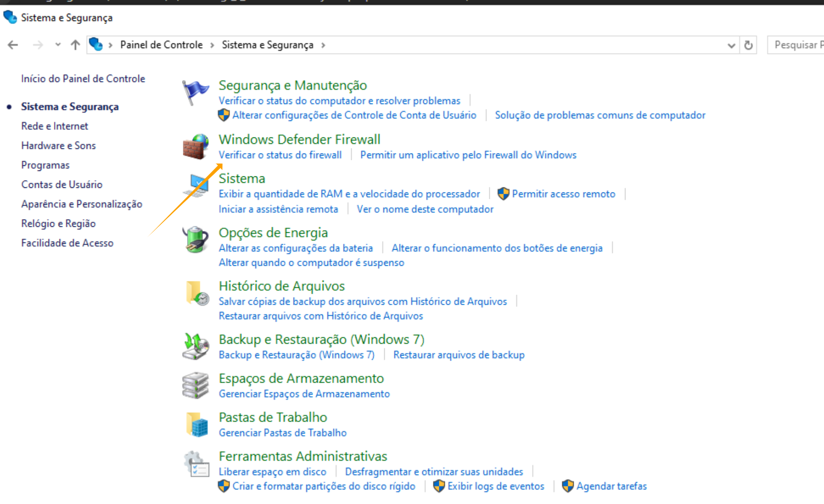Open Início do Painel de Controle
The image size is (824, 504).
[83, 79]
